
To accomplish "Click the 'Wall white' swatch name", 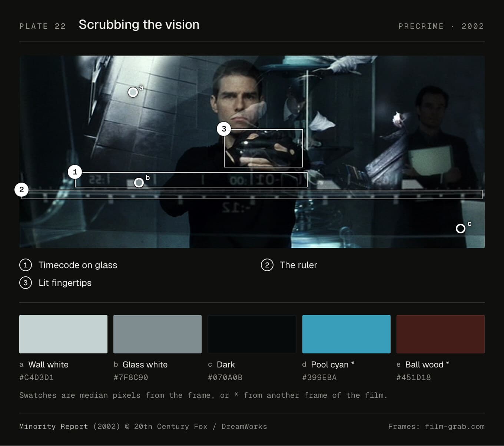I will click(49, 365).
